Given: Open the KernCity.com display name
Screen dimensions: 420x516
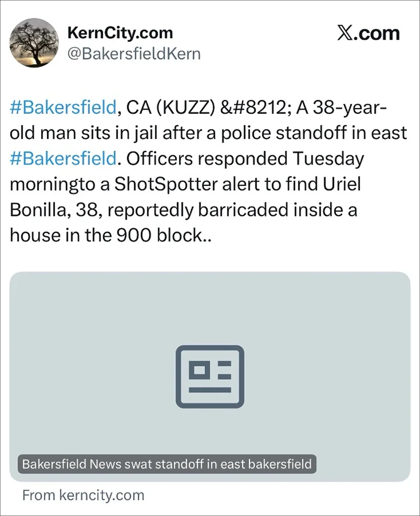Looking at the screenshot, I should coord(120,33).
